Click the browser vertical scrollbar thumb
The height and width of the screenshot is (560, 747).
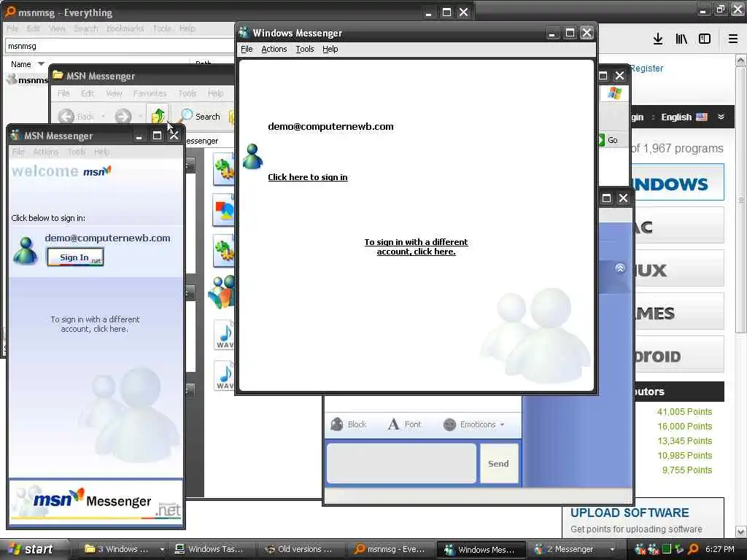click(740, 199)
